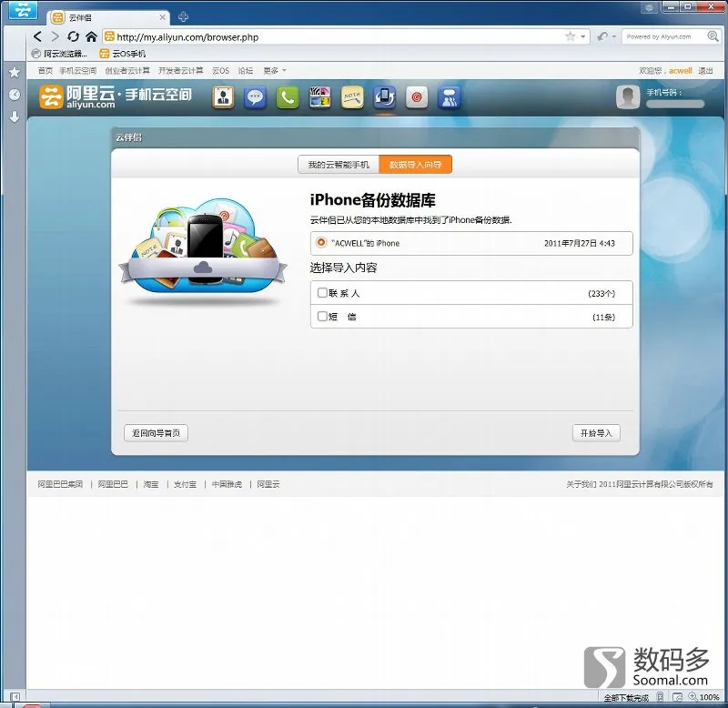
Task: Open the red target locate icon
Action: click(x=417, y=97)
